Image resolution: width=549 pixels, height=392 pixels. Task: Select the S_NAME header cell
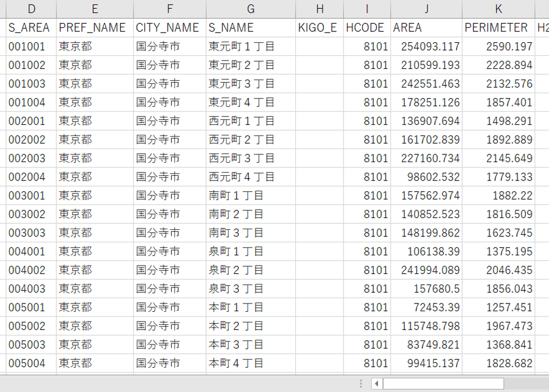[x=251, y=28]
